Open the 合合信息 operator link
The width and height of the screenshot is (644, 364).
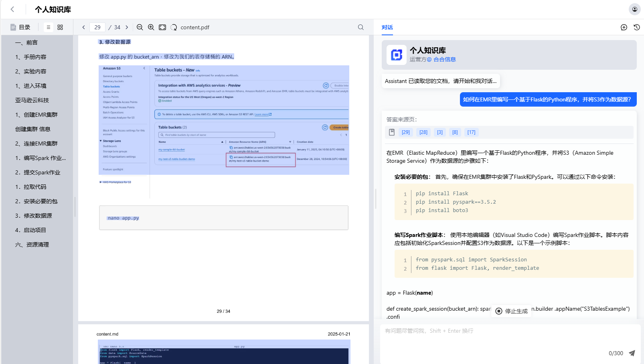(445, 59)
